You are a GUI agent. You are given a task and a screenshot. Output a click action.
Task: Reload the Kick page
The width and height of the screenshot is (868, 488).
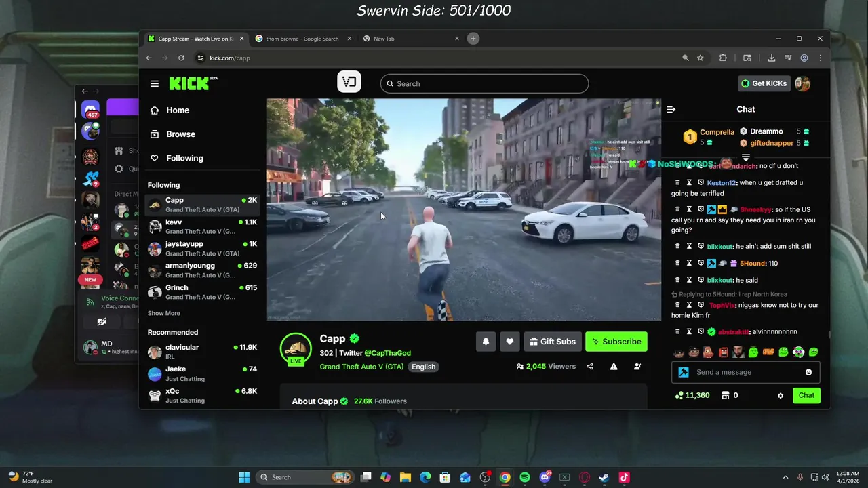[181, 58]
